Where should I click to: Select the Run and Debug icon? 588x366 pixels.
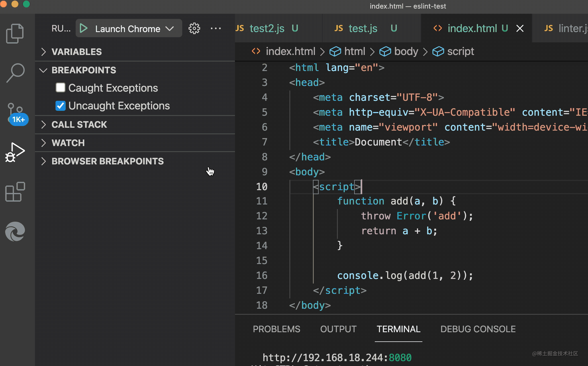tap(15, 152)
